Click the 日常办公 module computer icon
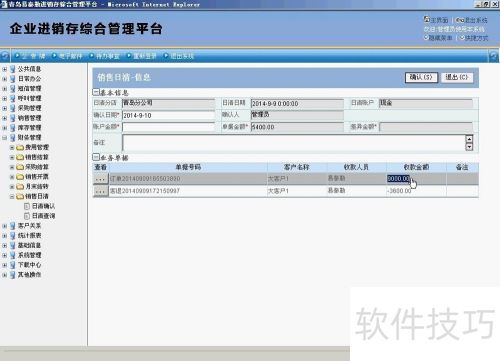The width and height of the screenshot is (500, 361). click(x=13, y=79)
